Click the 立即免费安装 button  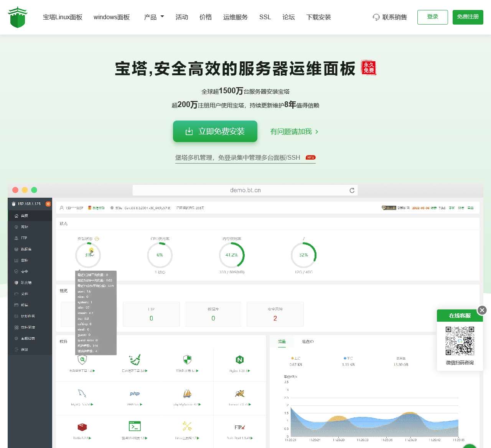pos(215,131)
